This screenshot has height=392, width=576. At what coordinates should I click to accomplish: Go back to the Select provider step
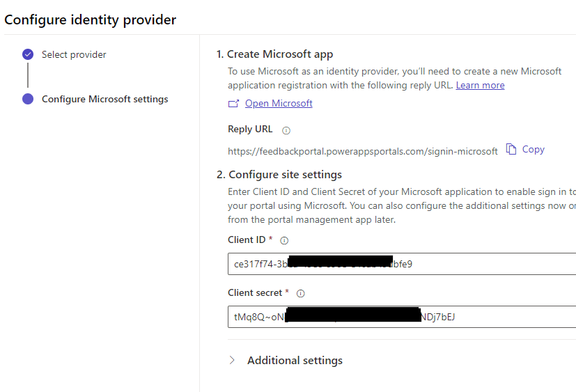click(x=74, y=54)
